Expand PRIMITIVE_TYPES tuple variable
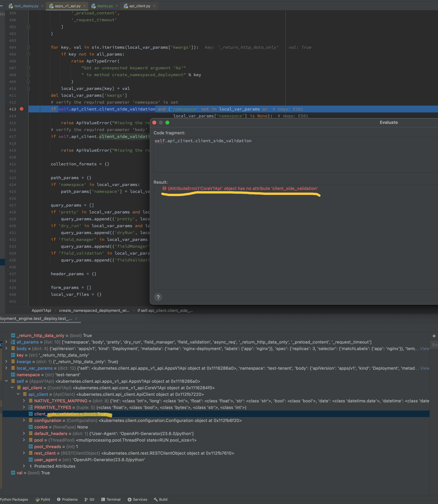 point(24,407)
